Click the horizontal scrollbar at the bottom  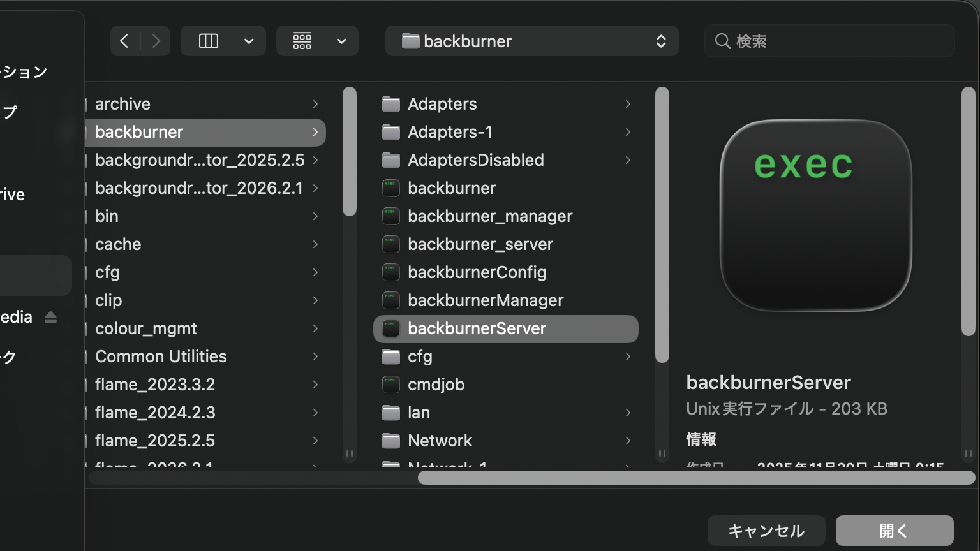point(695,478)
